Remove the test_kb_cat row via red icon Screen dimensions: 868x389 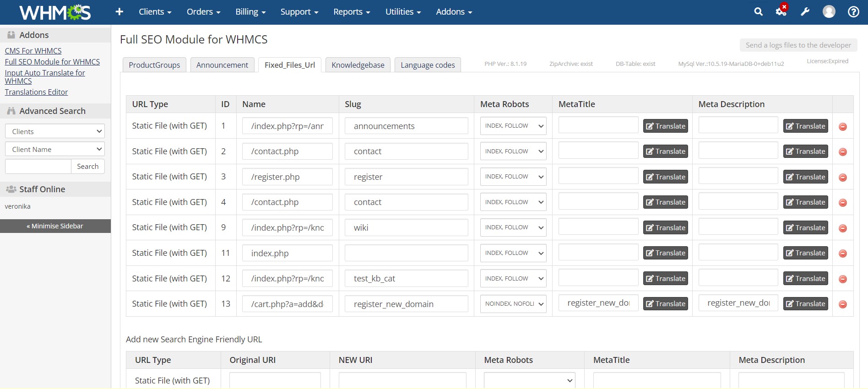pyautogui.click(x=843, y=279)
